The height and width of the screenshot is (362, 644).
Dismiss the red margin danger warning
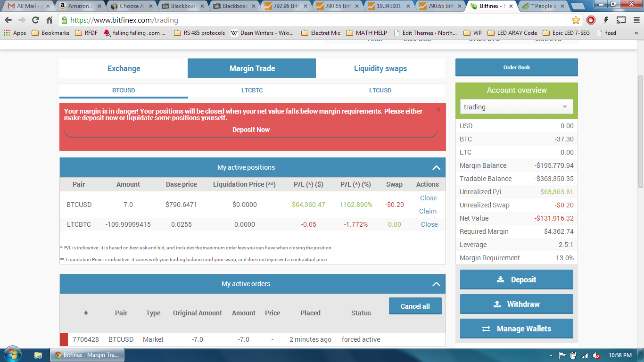tap(438, 110)
